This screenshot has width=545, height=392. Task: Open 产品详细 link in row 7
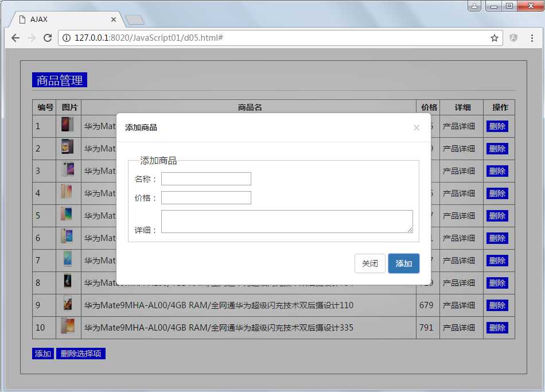pyautogui.click(x=458, y=261)
